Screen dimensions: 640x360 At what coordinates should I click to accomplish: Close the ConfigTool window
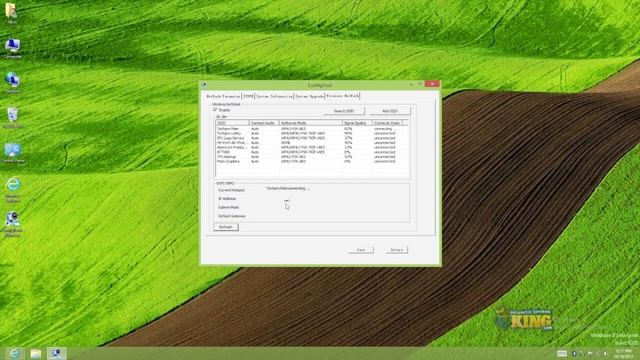pyautogui.click(x=432, y=84)
